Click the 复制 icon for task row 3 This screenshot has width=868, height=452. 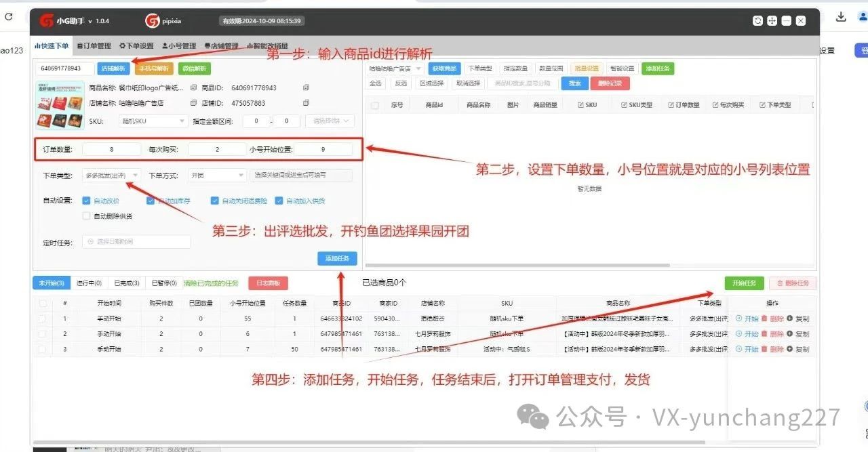789,350
